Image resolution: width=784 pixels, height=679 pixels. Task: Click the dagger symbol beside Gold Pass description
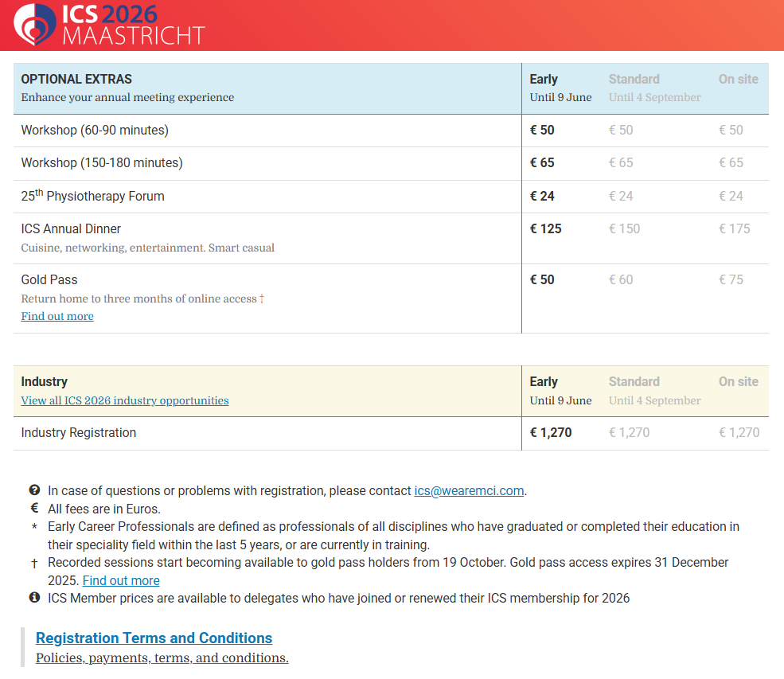pyautogui.click(x=262, y=299)
